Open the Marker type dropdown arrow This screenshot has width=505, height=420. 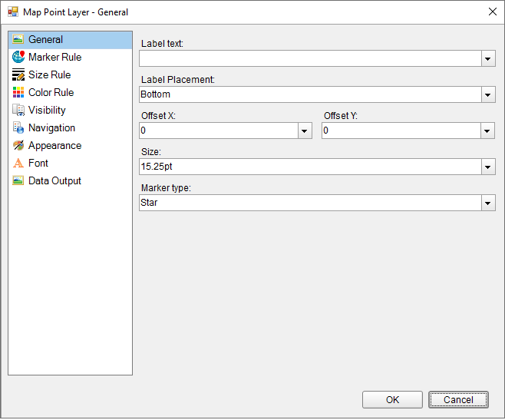click(488, 203)
